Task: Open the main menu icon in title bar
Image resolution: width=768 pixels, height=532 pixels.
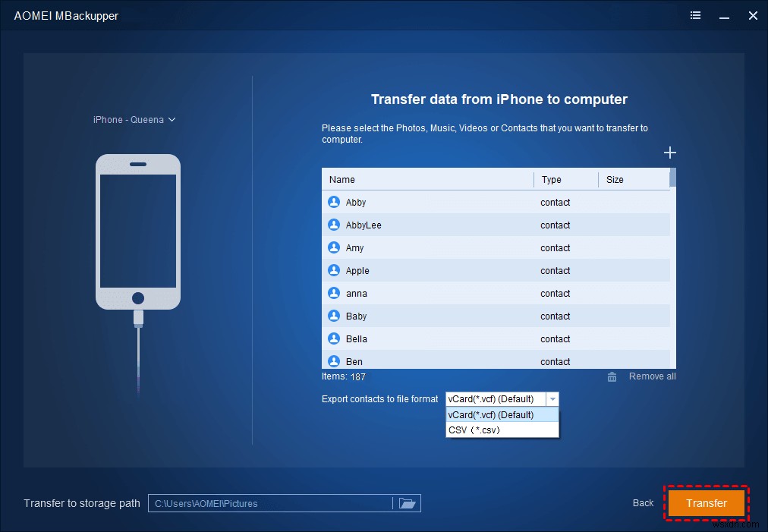Action: coord(695,15)
